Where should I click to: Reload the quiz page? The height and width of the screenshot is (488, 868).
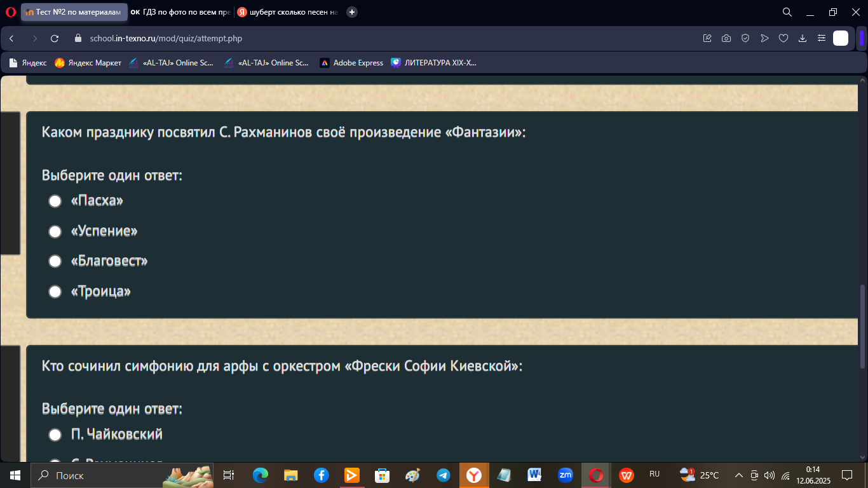(x=55, y=39)
